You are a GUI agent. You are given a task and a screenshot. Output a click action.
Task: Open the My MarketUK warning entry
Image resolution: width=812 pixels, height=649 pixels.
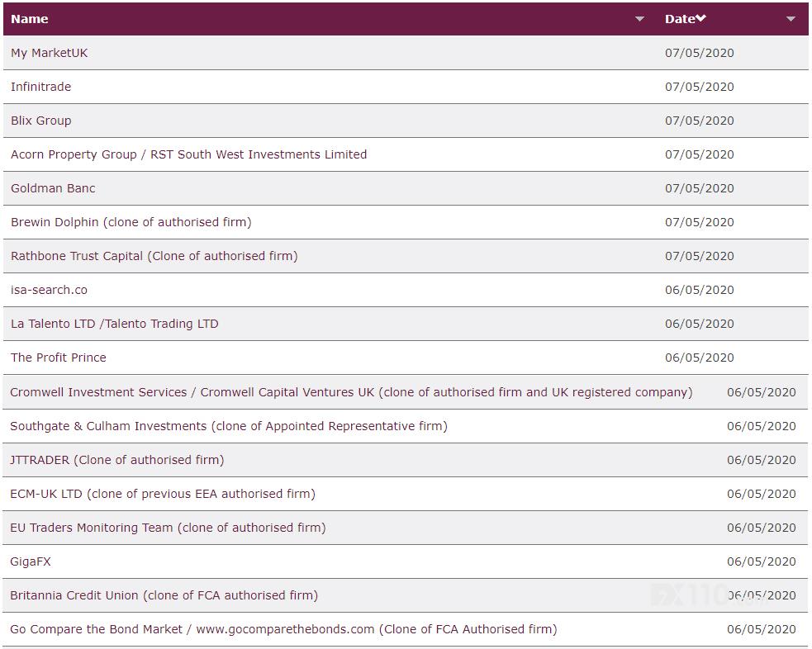(x=50, y=53)
